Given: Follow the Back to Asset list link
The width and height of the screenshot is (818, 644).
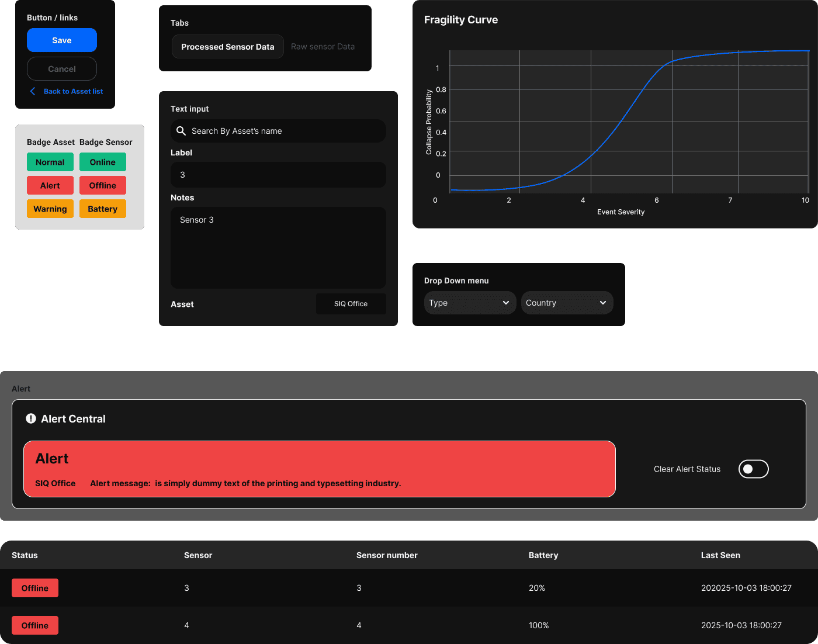Looking at the screenshot, I should [x=73, y=91].
